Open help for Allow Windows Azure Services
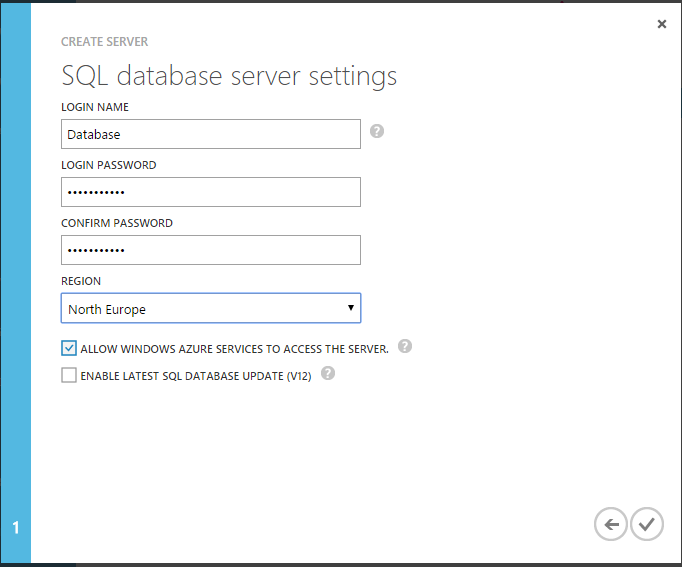682x567 pixels. (x=405, y=346)
